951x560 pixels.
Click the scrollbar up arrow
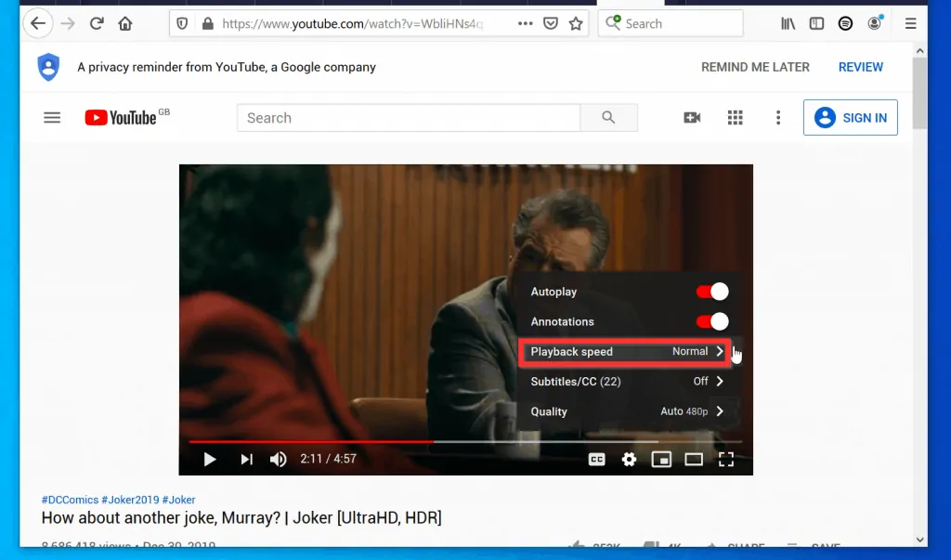coord(919,51)
